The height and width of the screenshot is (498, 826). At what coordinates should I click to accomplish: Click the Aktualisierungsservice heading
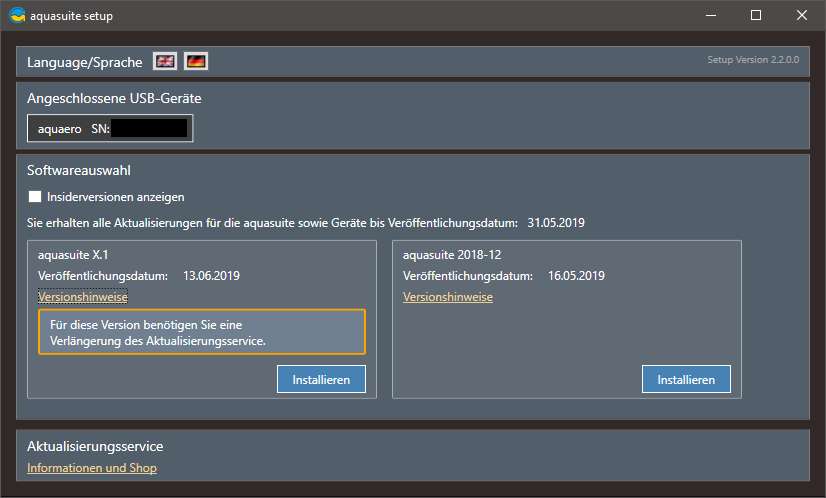pos(95,446)
